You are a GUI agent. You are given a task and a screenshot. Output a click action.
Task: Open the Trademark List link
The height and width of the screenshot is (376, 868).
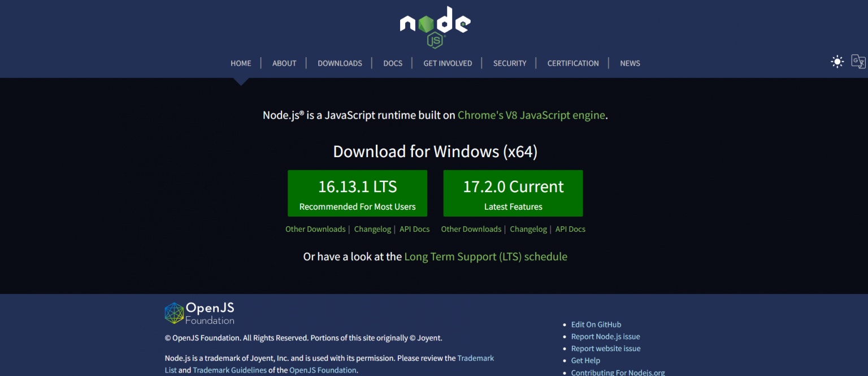point(476,358)
